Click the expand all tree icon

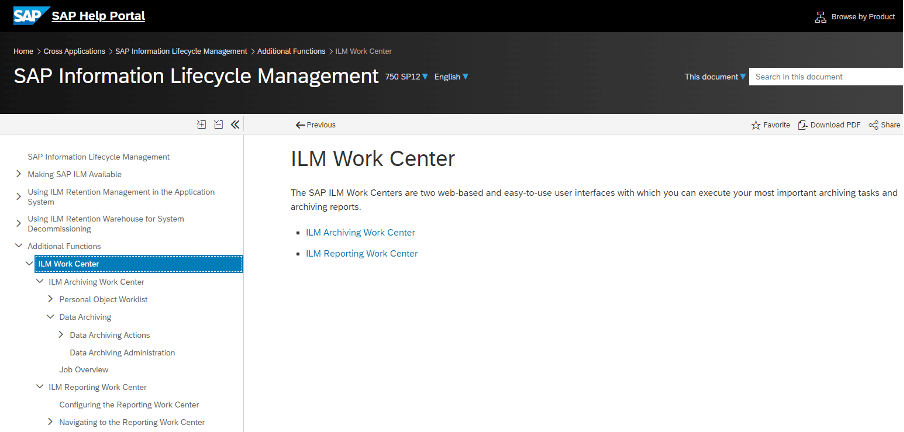[x=201, y=124]
